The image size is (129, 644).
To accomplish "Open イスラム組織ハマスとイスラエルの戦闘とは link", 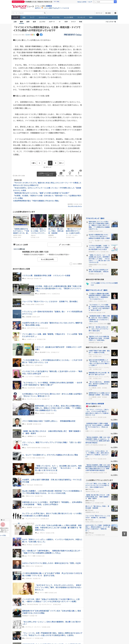I will click(104, 284).
